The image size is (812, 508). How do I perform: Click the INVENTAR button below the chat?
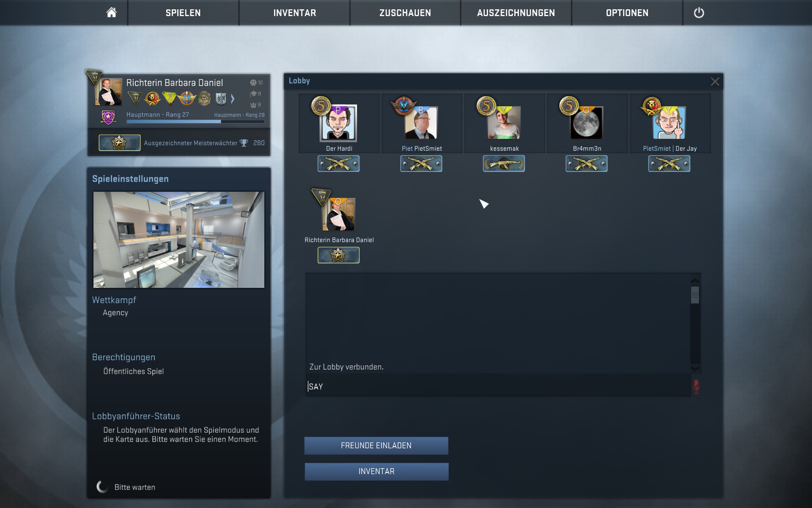[x=376, y=472]
